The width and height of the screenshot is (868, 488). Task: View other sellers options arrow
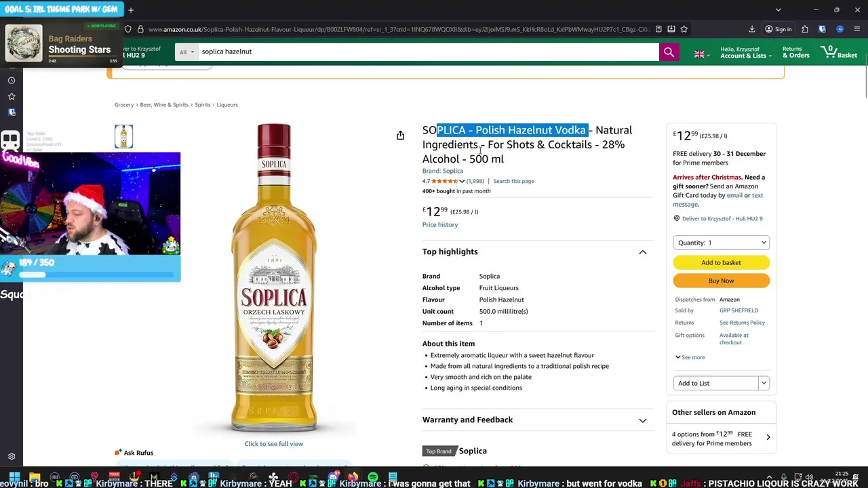768,438
